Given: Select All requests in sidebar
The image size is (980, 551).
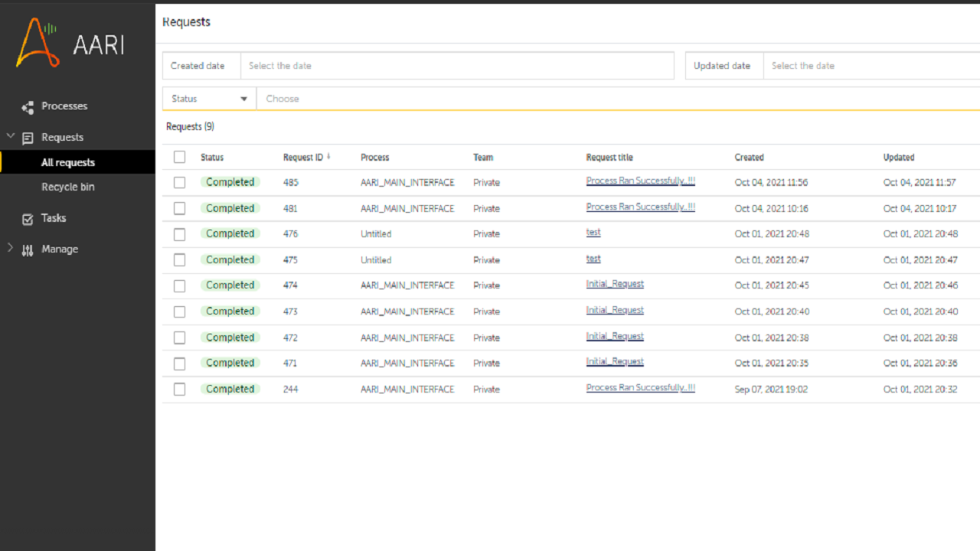Looking at the screenshot, I should point(68,162).
